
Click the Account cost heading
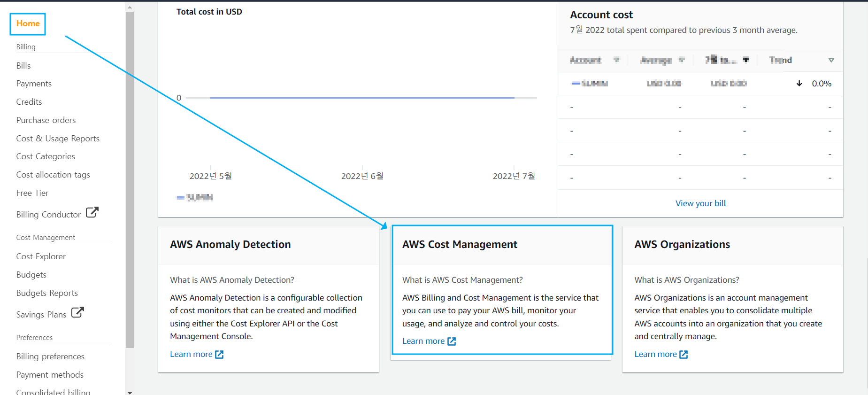point(601,15)
